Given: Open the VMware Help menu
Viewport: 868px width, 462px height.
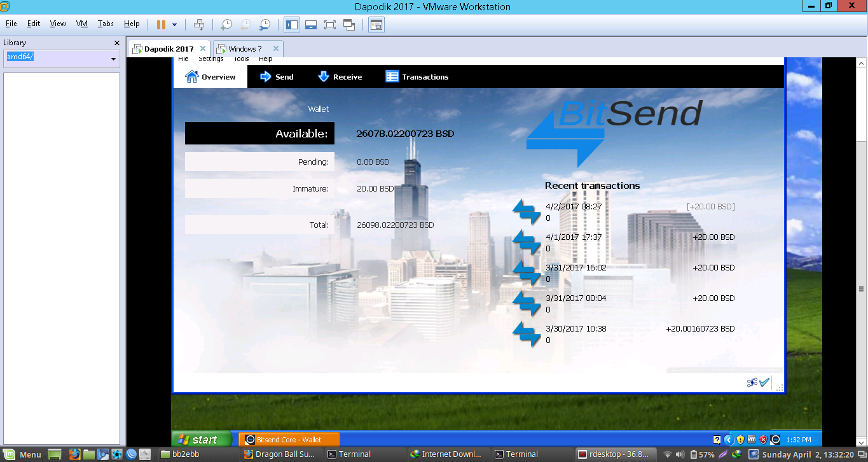Looking at the screenshot, I should pyautogui.click(x=132, y=24).
